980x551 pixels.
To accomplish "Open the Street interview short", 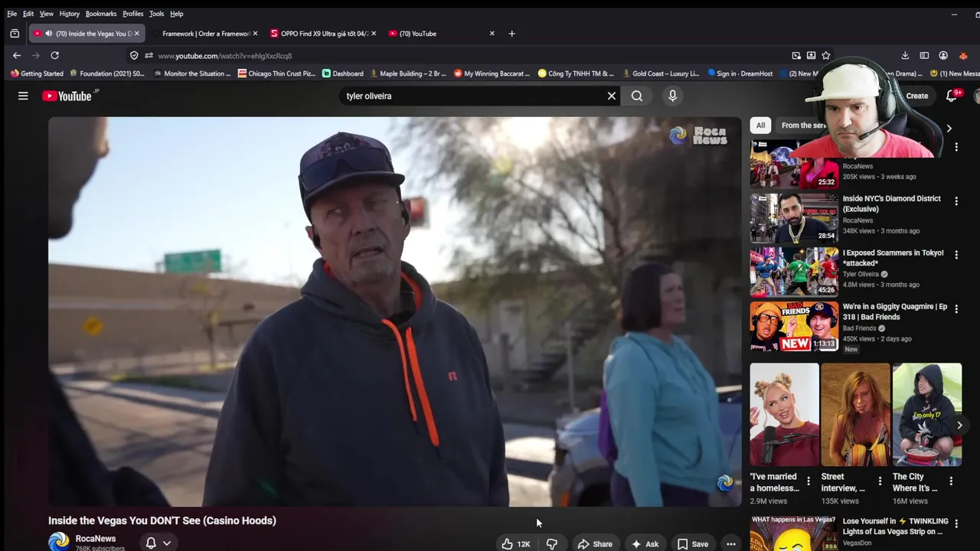I will tap(855, 414).
